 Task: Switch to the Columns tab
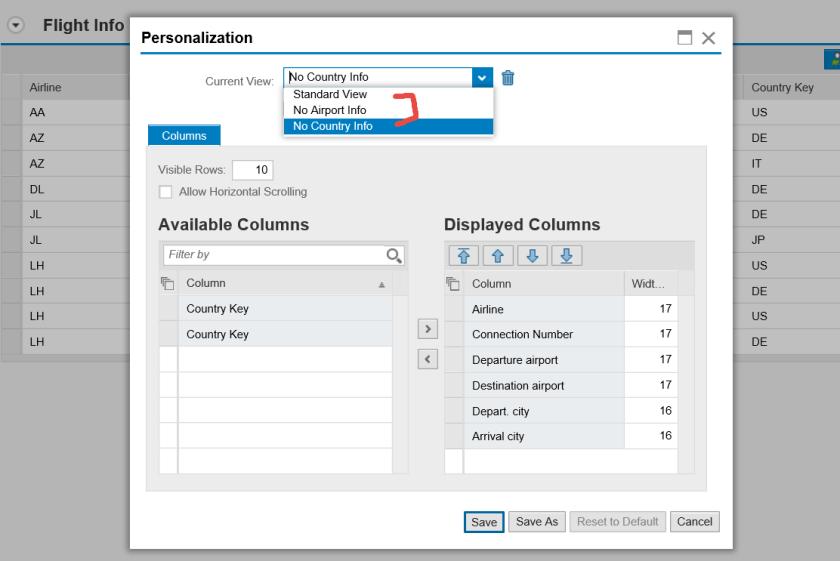tap(184, 136)
